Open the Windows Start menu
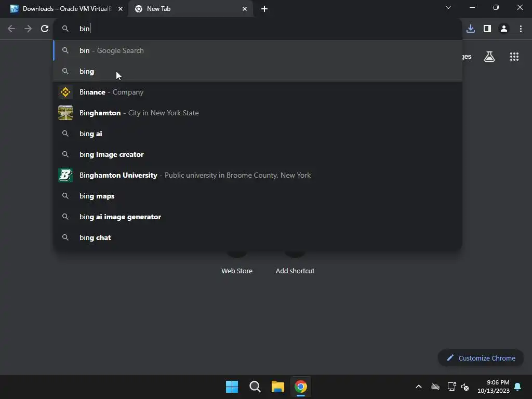Image resolution: width=532 pixels, height=399 pixels. click(x=232, y=387)
